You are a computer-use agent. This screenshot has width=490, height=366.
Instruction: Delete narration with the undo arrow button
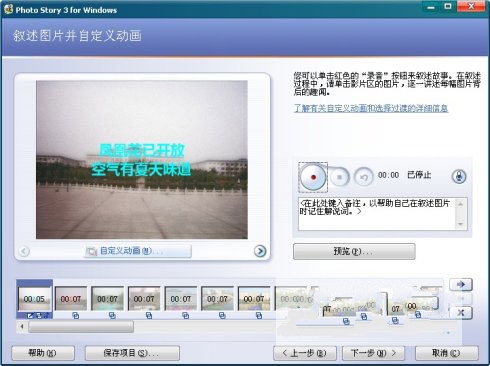[364, 177]
